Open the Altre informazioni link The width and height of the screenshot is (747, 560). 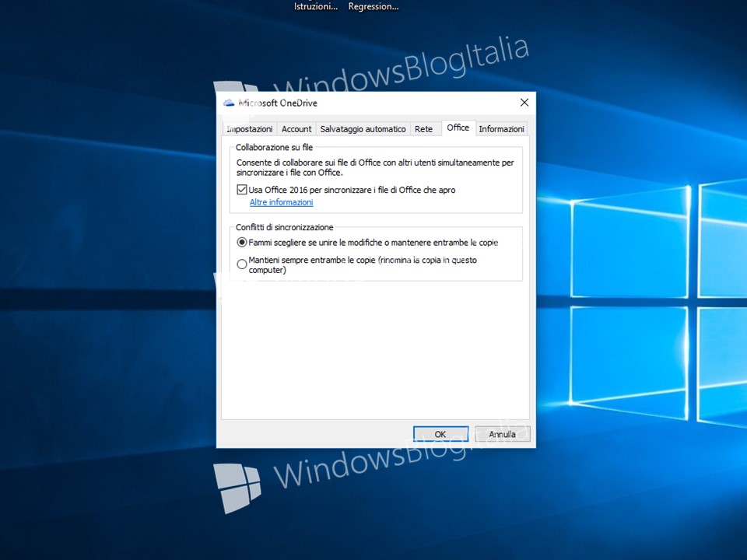pyautogui.click(x=281, y=202)
